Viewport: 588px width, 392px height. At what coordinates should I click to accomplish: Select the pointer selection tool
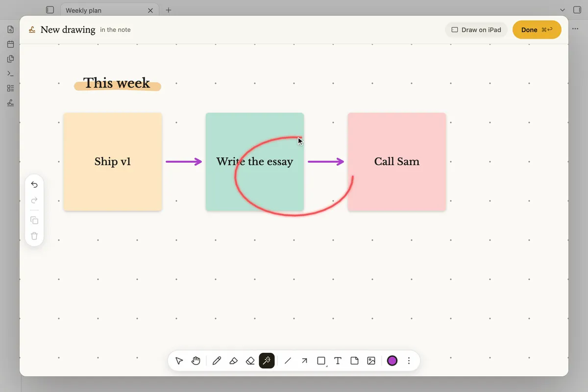click(179, 361)
